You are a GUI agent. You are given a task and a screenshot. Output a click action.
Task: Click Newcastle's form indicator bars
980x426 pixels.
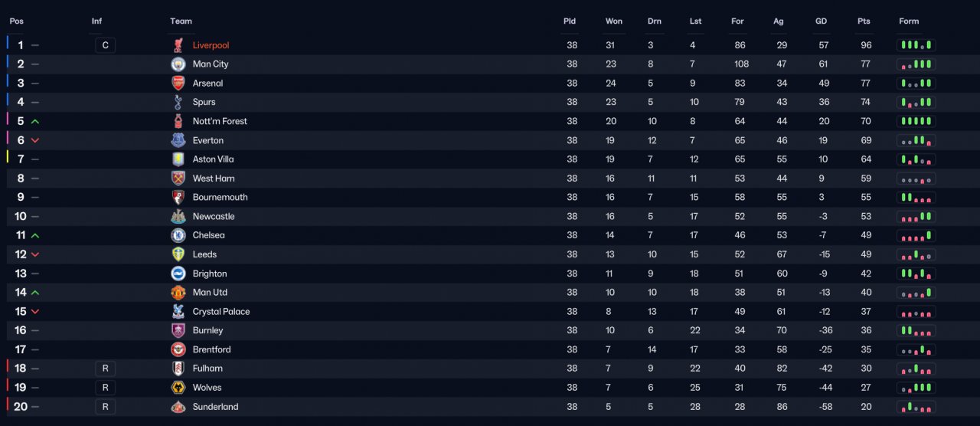[916, 216]
